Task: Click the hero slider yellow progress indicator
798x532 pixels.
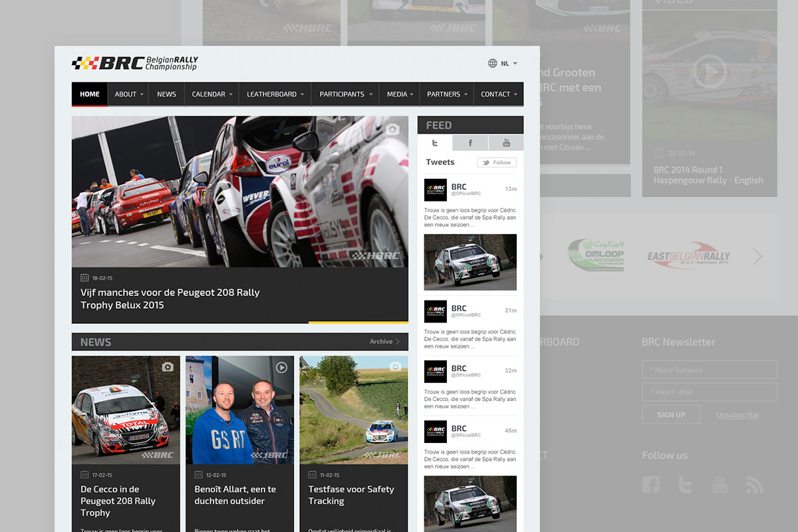Action: [358, 323]
